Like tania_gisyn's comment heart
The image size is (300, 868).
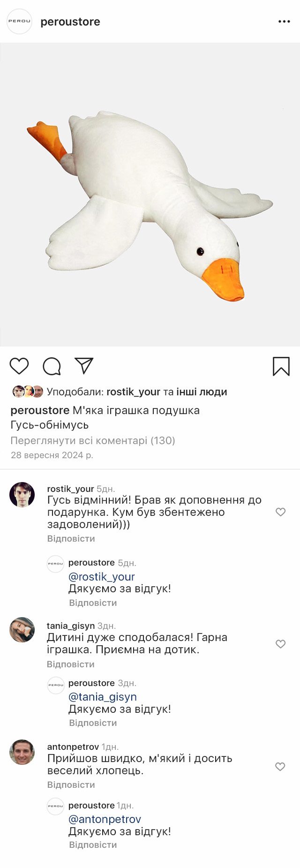tap(280, 644)
